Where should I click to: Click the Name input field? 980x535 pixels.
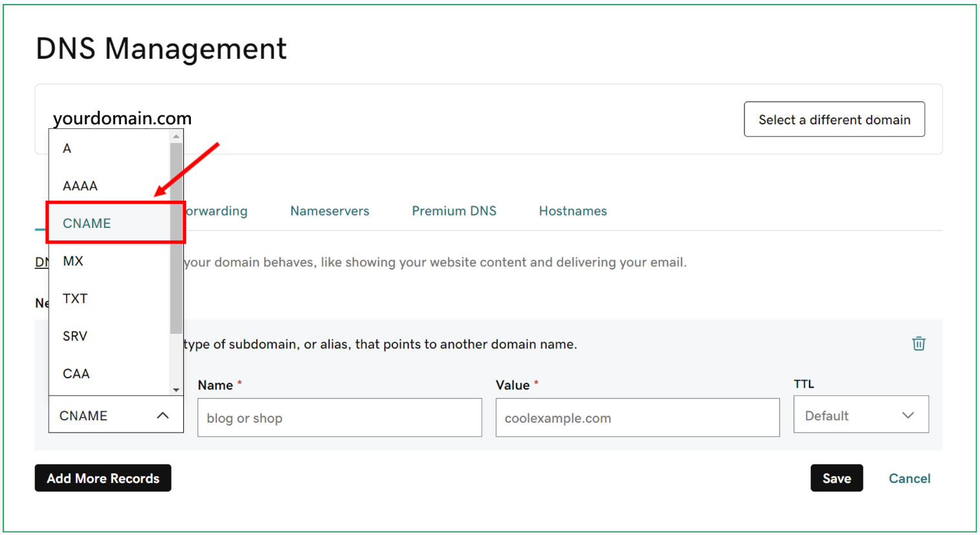pyautogui.click(x=339, y=418)
